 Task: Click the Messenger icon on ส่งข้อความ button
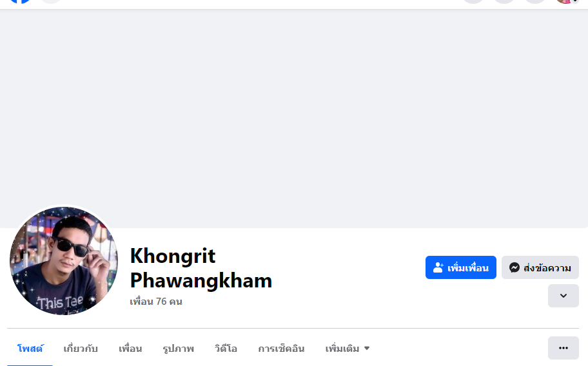click(514, 267)
